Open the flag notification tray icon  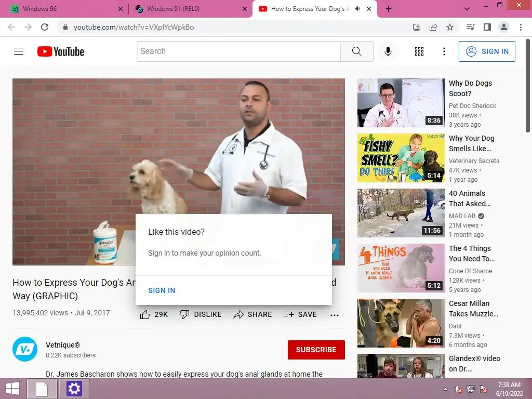[x=483, y=389]
